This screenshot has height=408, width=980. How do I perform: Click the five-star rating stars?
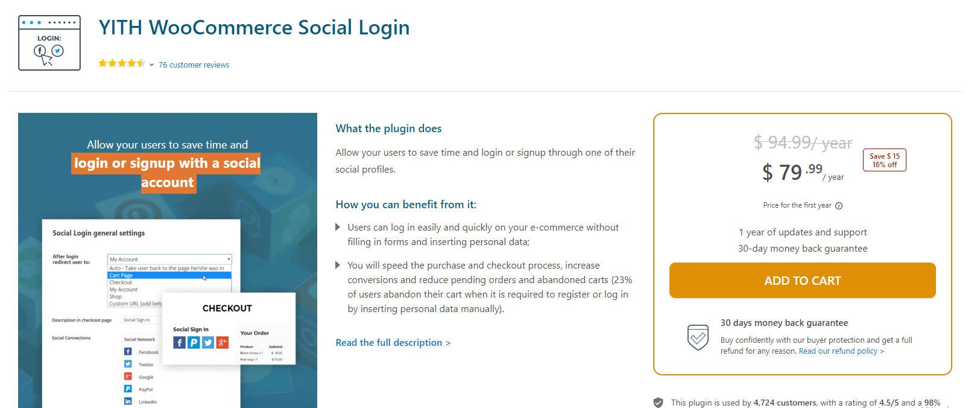pos(122,63)
